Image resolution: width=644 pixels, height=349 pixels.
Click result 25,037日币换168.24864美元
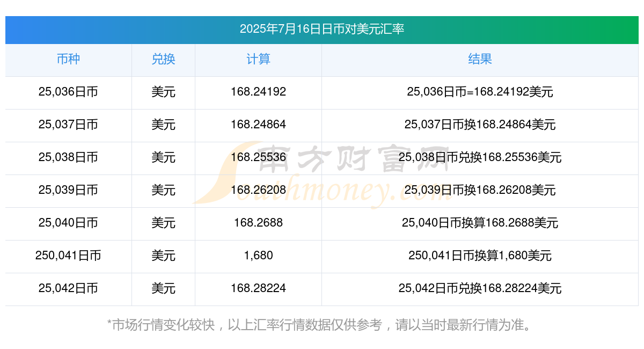pyautogui.click(x=480, y=125)
